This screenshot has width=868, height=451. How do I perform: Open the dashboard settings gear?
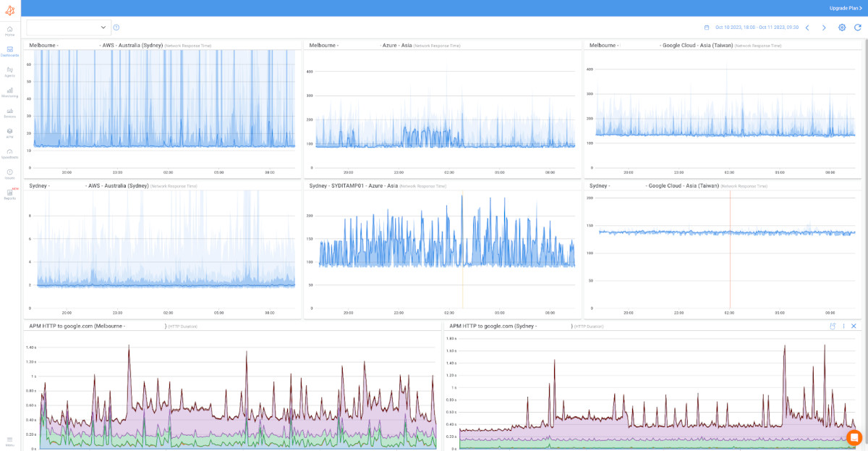point(841,27)
